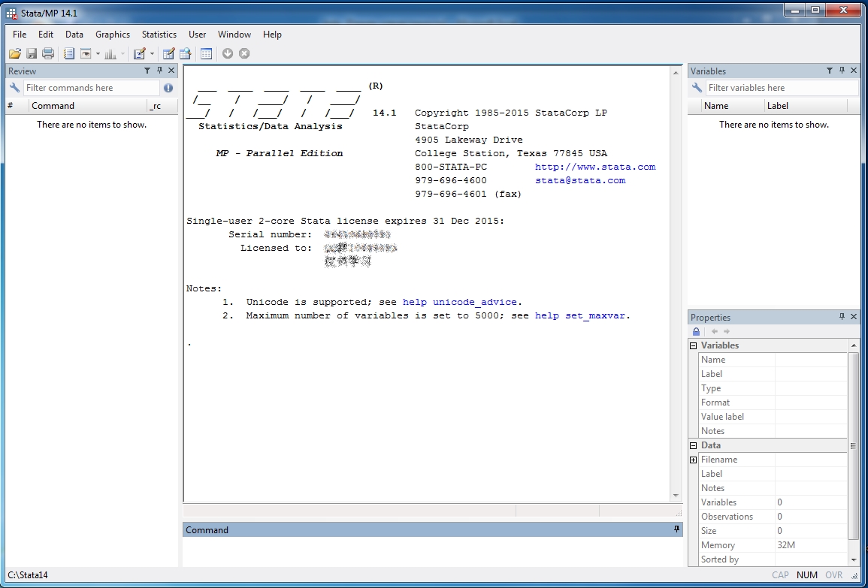
Task: Open the help set_maxvar link
Action: (579, 316)
